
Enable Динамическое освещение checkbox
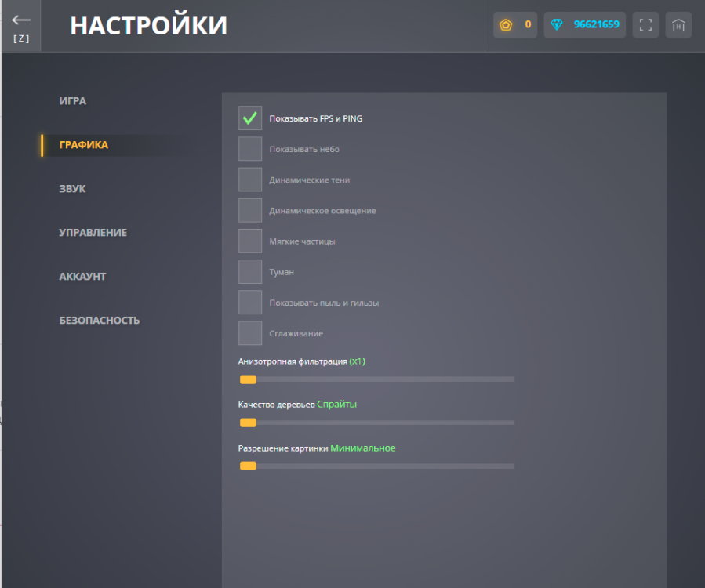coord(250,210)
